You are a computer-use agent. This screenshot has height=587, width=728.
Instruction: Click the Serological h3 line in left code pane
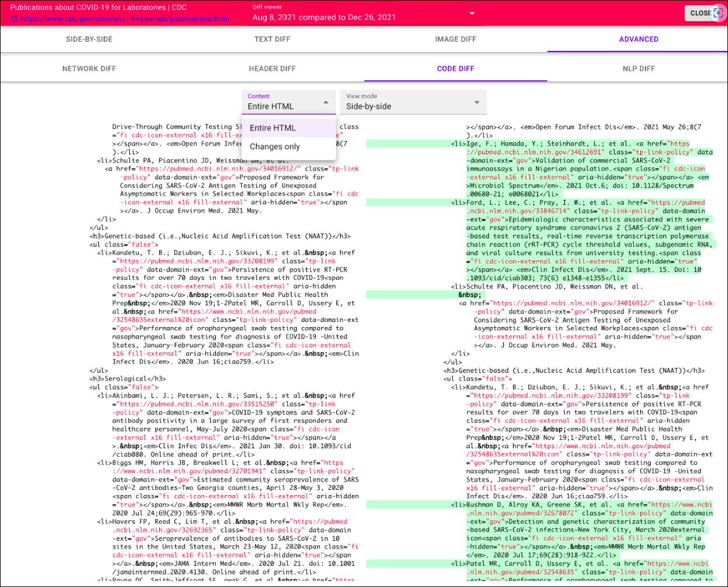(x=128, y=379)
